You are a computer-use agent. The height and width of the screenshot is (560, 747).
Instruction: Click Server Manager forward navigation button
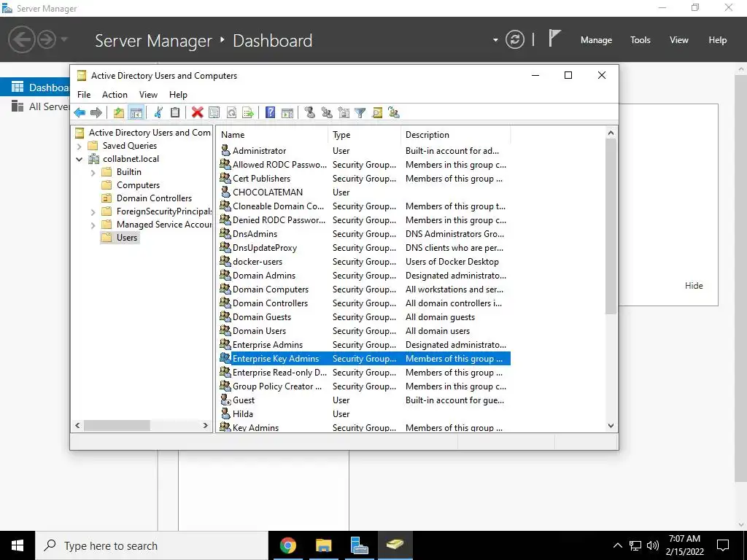47,39
